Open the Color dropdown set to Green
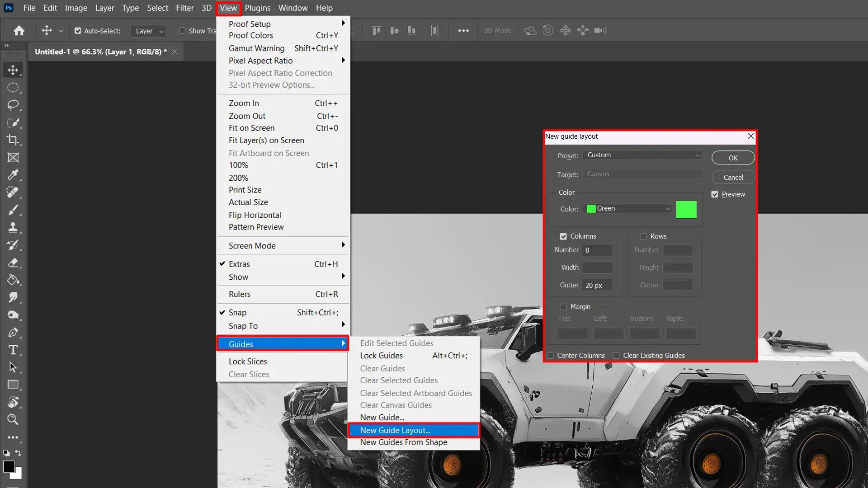 click(x=628, y=208)
